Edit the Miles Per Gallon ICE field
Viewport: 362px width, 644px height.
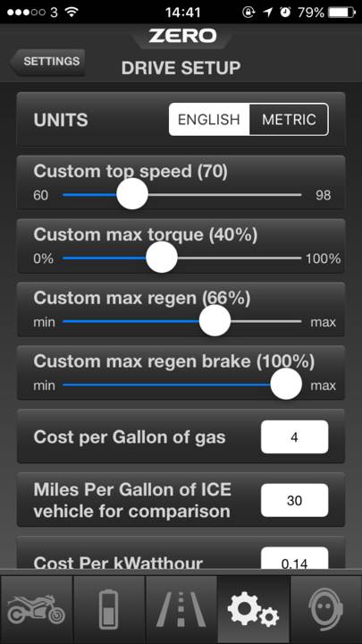tap(295, 500)
